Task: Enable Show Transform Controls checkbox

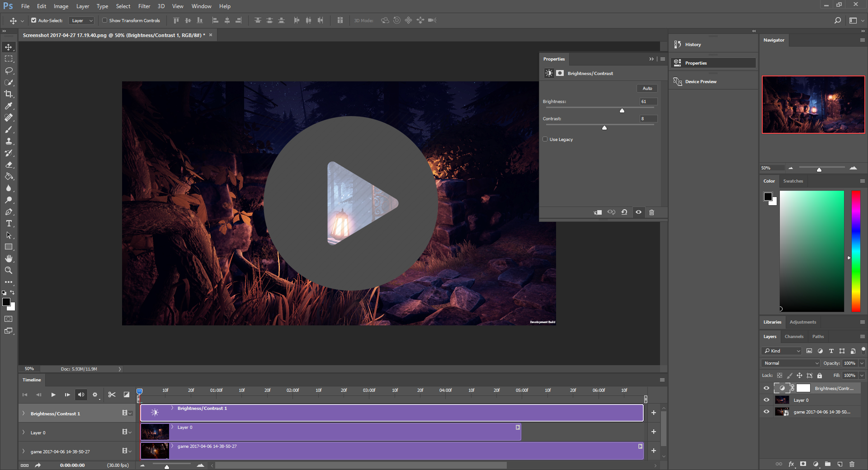Action: [x=104, y=20]
